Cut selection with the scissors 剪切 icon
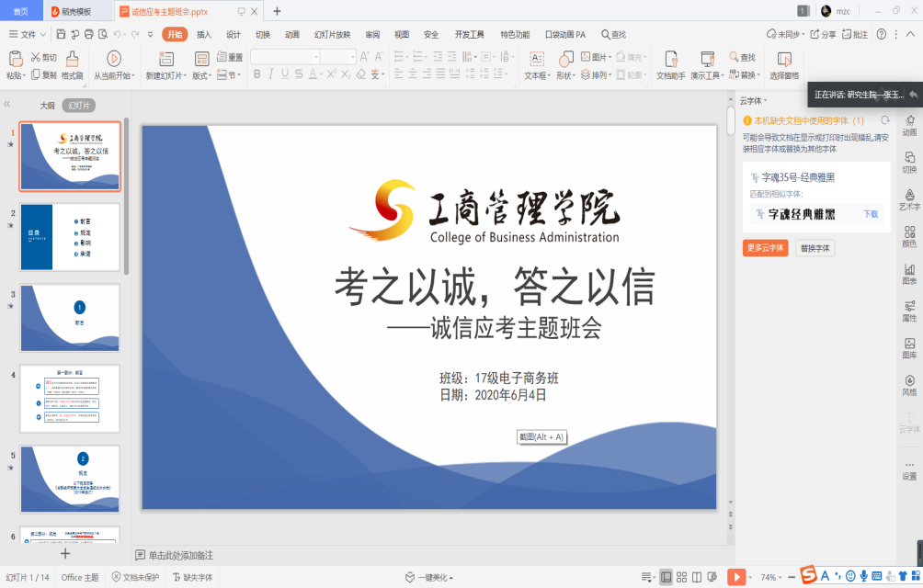923x588 pixels. pyautogui.click(x=43, y=57)
